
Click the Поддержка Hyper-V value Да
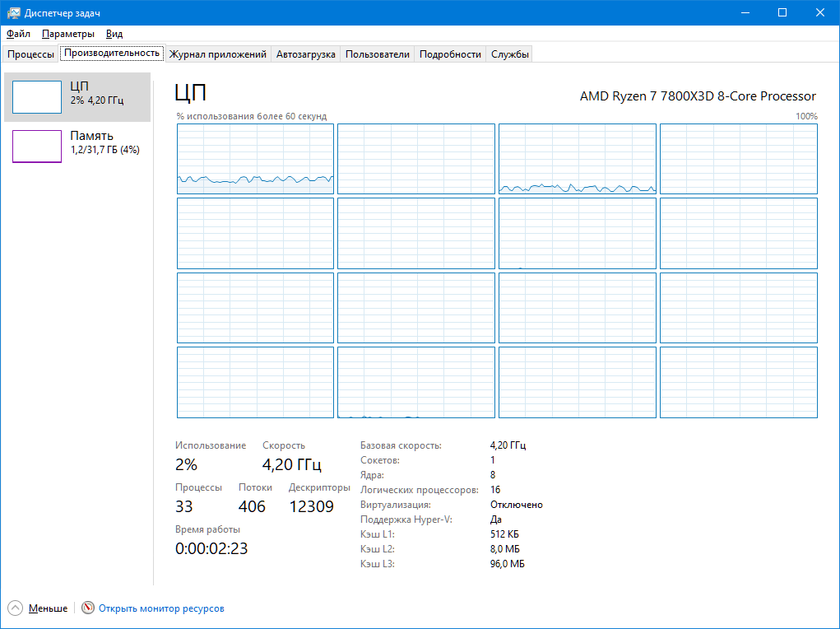tap(495, 519)
